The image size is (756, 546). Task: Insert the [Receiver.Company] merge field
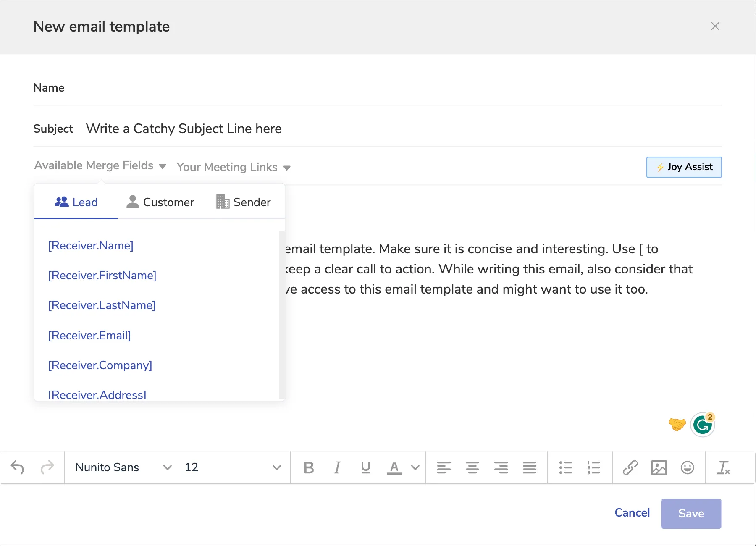tap(100, 365)
